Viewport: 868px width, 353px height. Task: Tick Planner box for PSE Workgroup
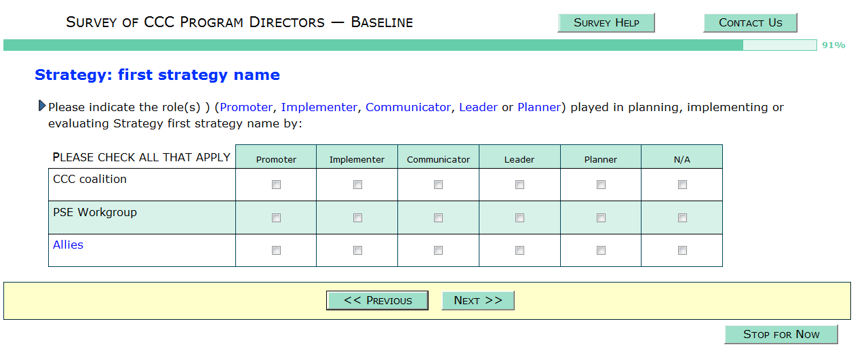(601, 217)
